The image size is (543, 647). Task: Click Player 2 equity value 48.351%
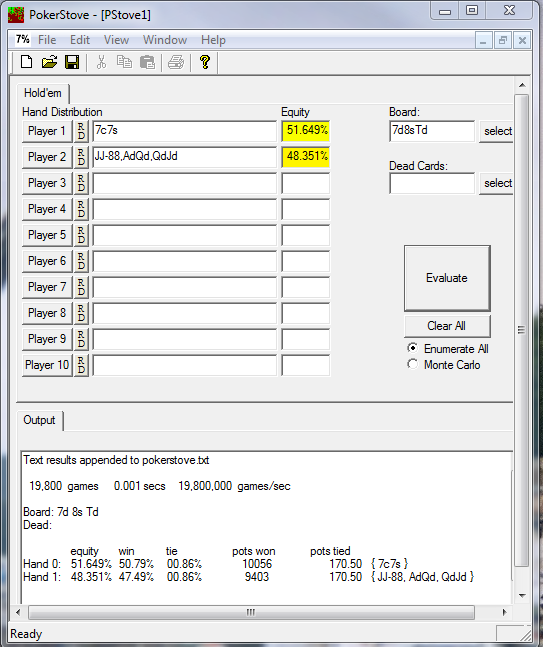(x=306, y=157)
